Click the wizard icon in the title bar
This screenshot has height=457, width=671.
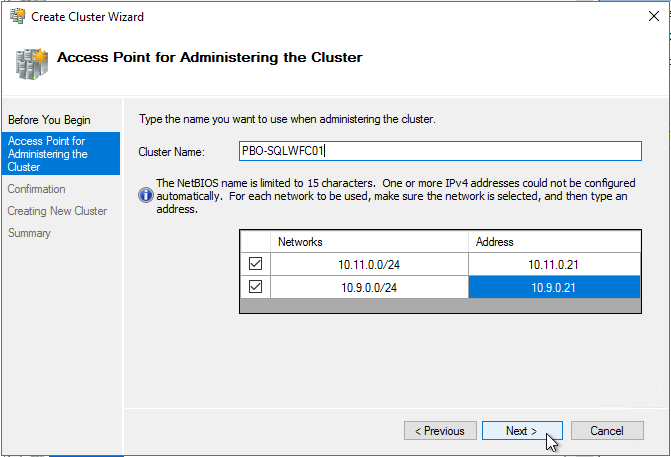(x=18, y=16)
